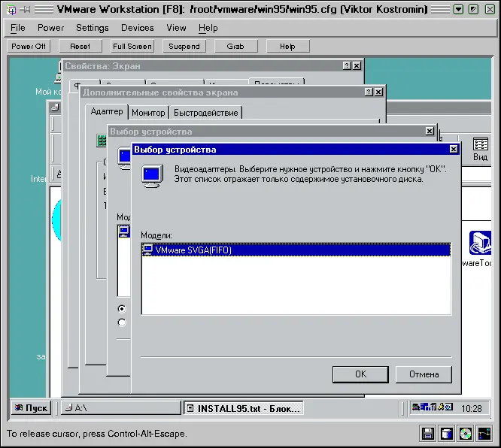Click the Power Off toolbar button
Screen dimensions: 501x448
(29, 47)
